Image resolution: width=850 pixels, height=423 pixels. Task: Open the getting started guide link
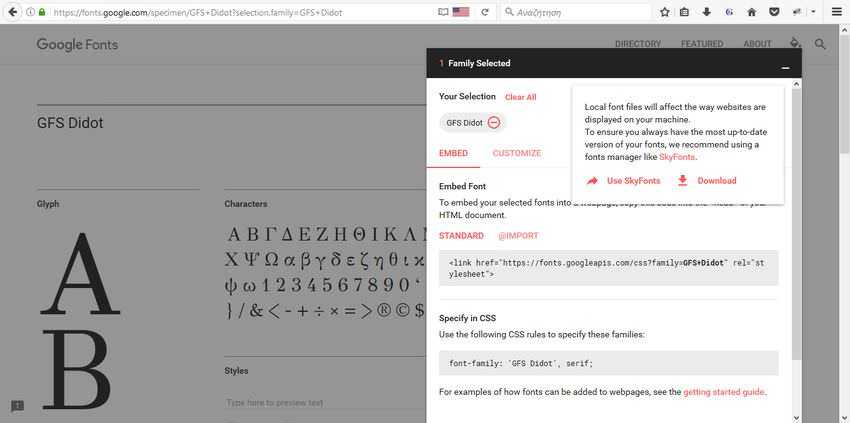(x=724, y=392)
